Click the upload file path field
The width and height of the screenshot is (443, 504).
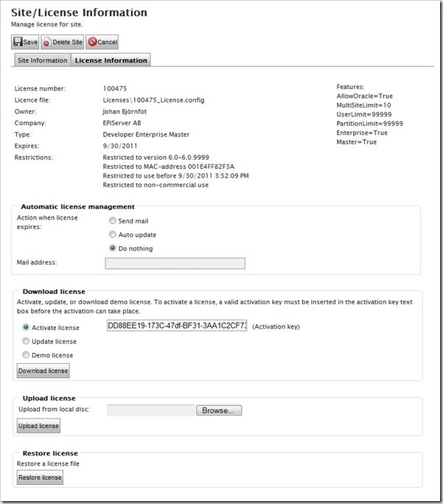[x=151, y=410]
